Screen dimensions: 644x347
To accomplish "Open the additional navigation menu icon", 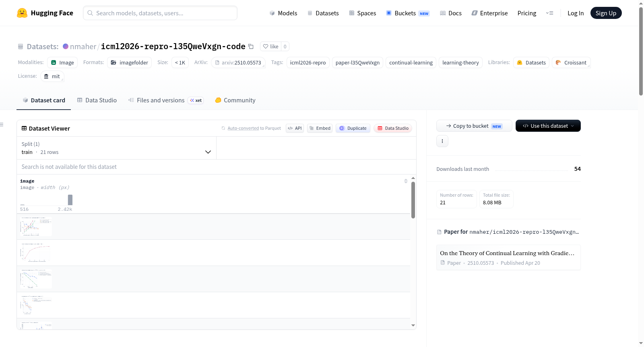I will [549, 13].
